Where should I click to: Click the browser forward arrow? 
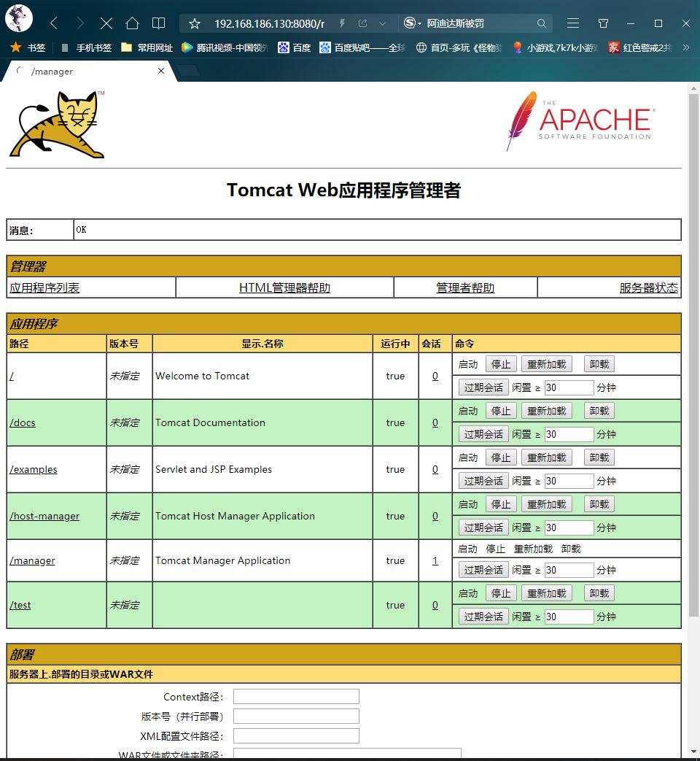tap(80, 23)
